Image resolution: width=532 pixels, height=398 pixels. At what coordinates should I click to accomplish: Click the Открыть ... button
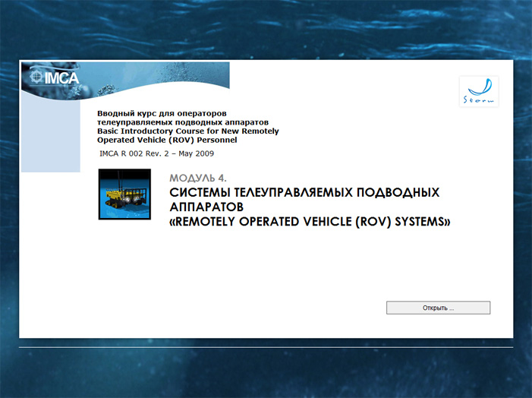[438, 308]
